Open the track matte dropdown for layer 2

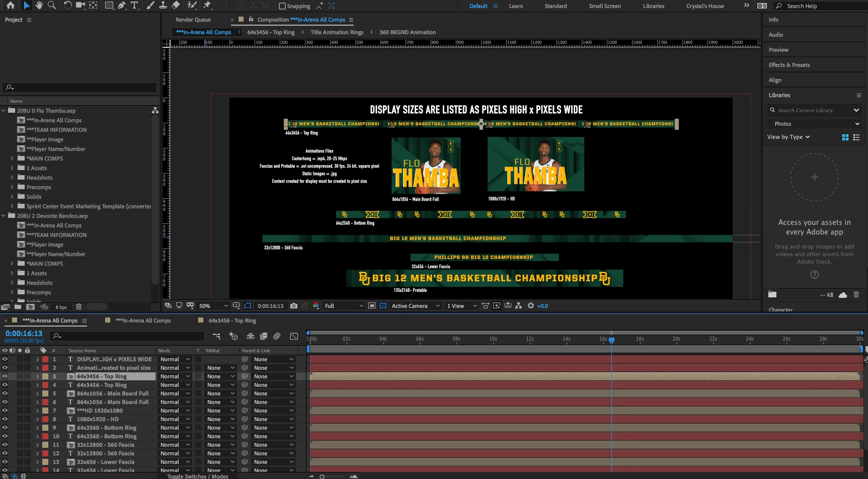coord(220,368)
